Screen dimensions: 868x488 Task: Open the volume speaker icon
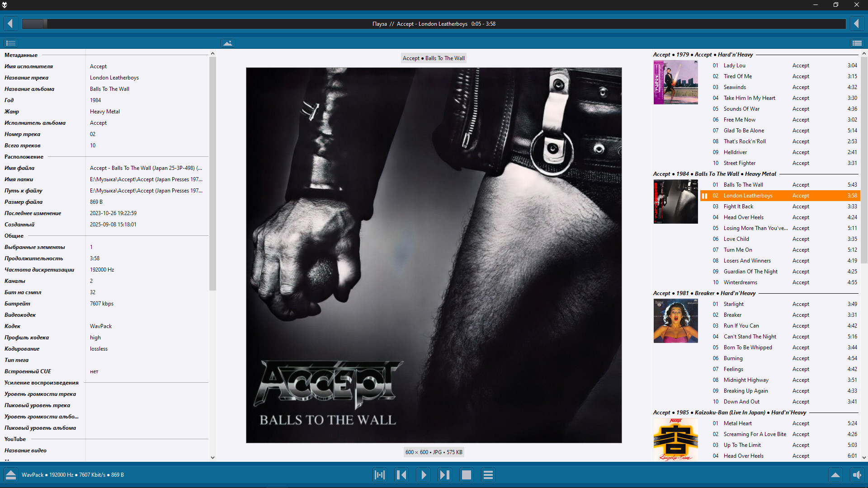coord(857,475)
